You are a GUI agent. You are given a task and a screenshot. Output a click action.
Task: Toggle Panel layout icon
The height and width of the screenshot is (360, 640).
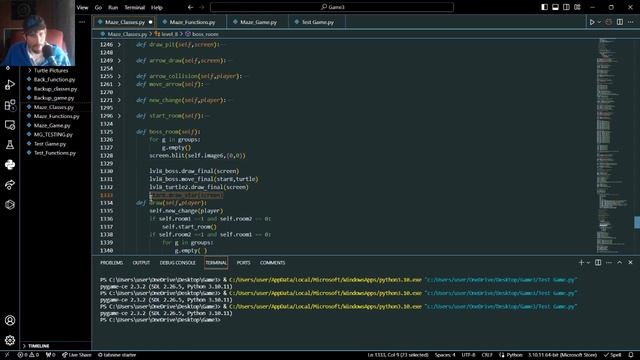tap(556, 7)
